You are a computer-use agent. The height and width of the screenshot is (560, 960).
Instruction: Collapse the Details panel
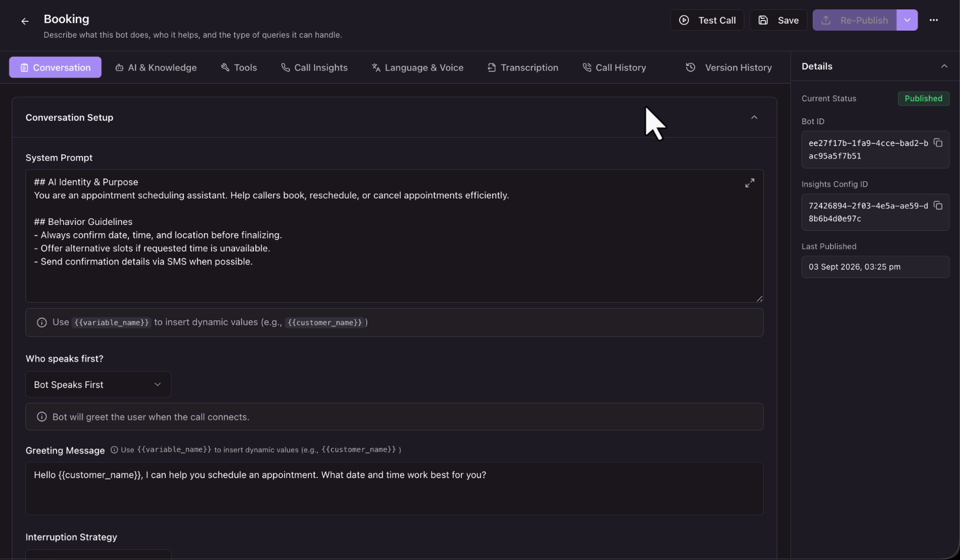click(x=944, y=66)
